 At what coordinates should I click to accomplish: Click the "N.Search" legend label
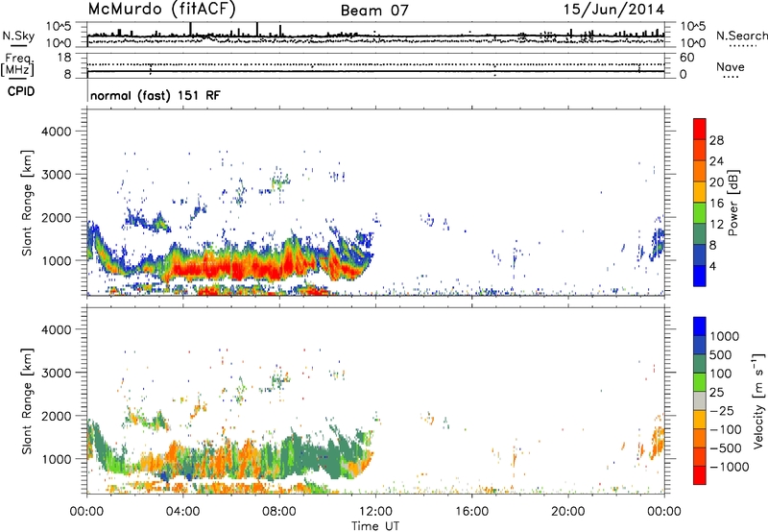coord(742,36)
